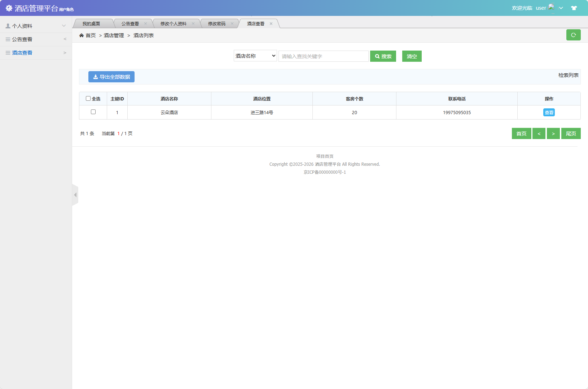Click the green 搜索 button

click(383, 56)
